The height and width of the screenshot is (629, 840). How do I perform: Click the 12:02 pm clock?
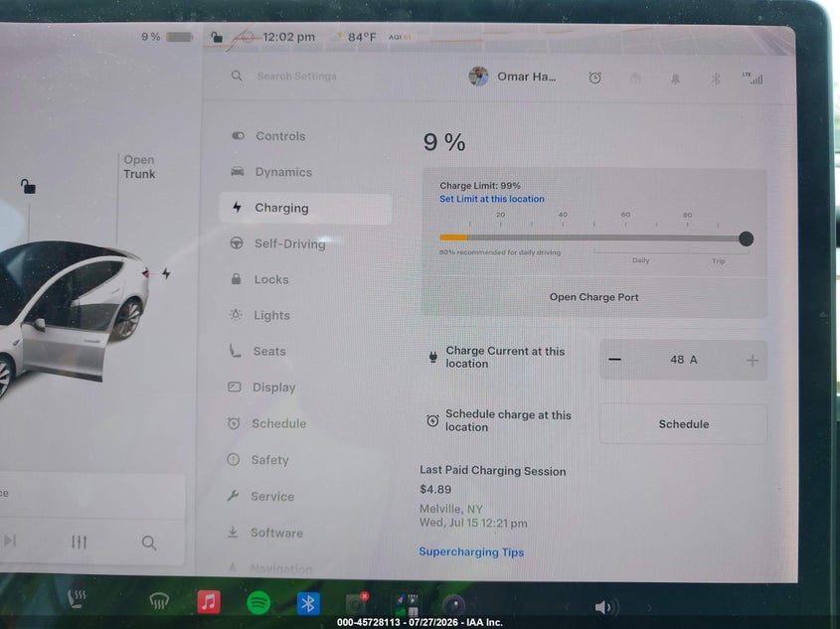[288, 37]
